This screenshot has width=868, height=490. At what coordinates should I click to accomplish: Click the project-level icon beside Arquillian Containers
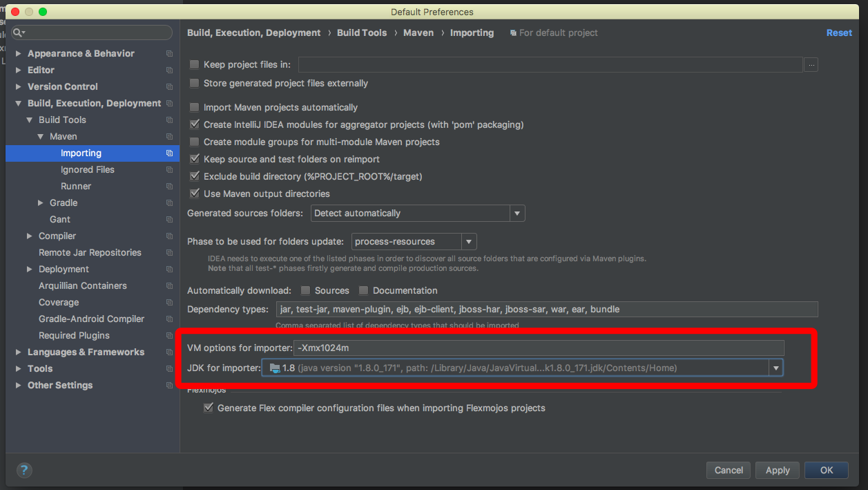coord(169,286)
